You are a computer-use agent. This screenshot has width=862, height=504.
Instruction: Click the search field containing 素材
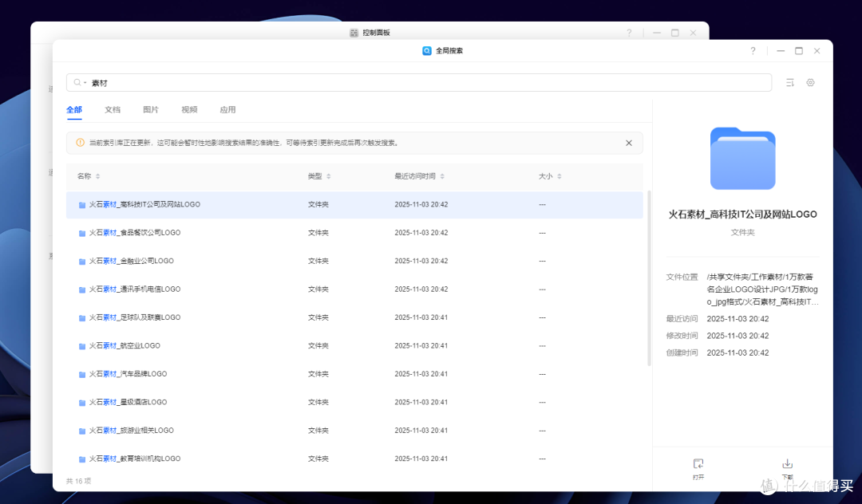pyautogui.click(x=419, y=82)
